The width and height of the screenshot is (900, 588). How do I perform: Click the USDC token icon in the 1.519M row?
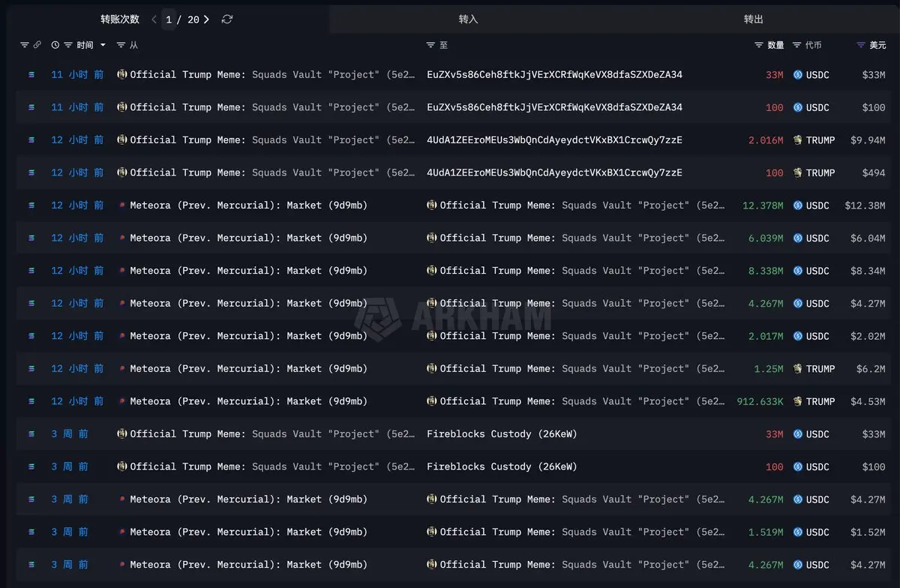pyautogui.click(x=798, y=532)
